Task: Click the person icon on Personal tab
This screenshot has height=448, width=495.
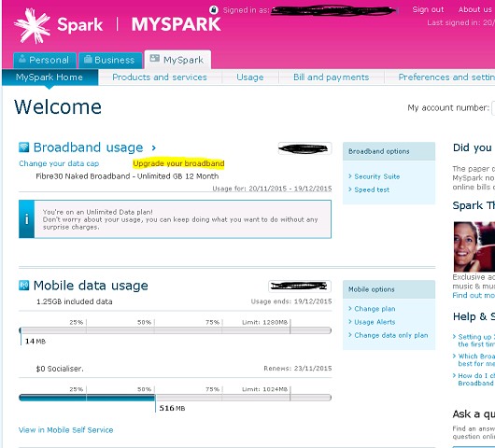Action: coord(22,59)
